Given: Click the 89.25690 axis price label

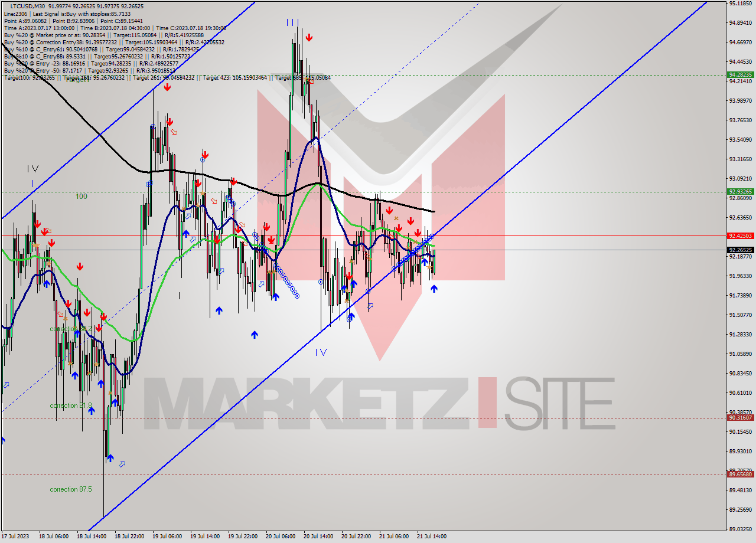Looking at the screenshot, I should [x=741, y=510].
